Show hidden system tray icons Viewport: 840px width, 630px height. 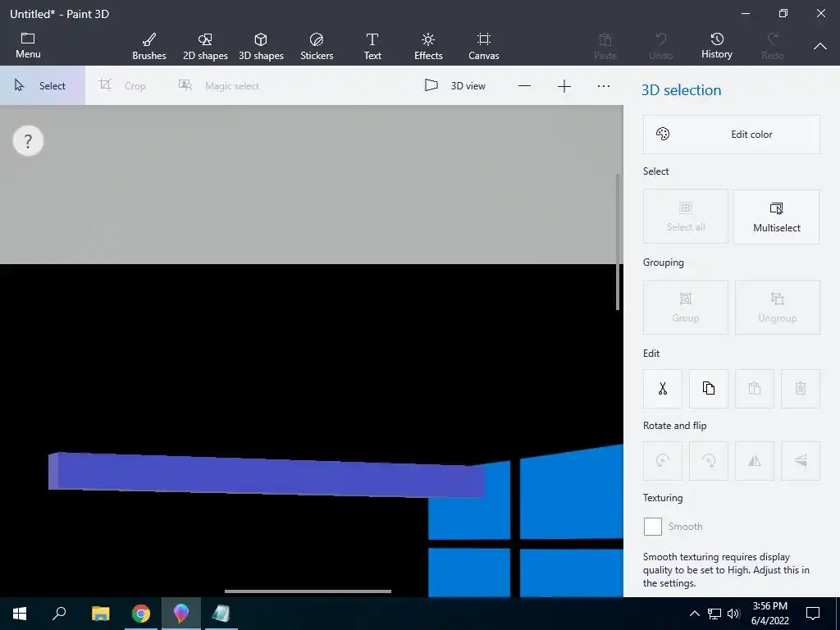[694, 614]
